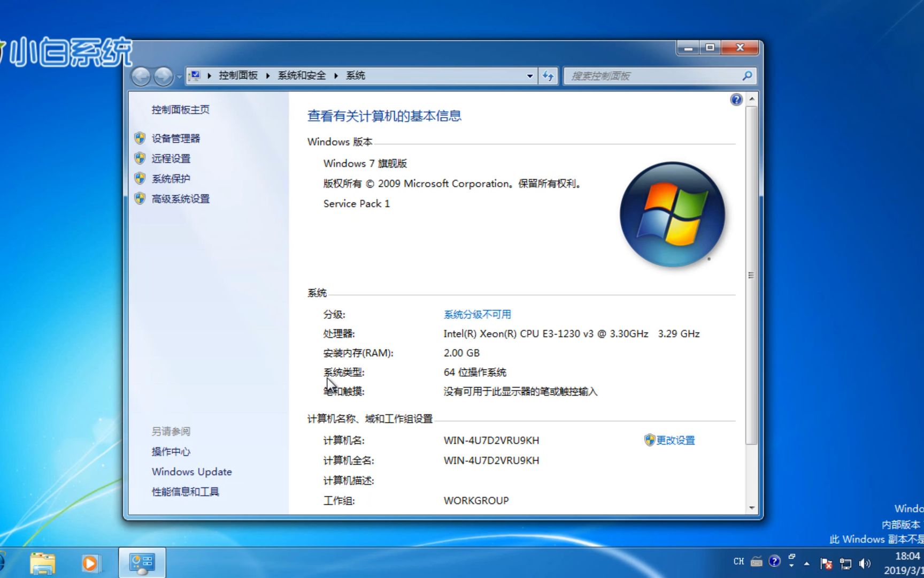Click the blue help question mark icon in window

tap(736, 100)
